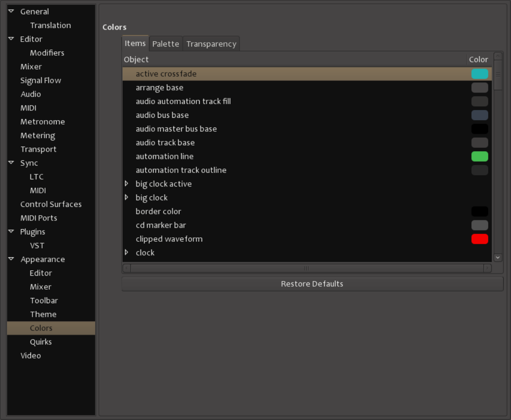This screenshot has width=511, height=420.
Task: Select VST under Plugins
Action: [x=37, y=246]
